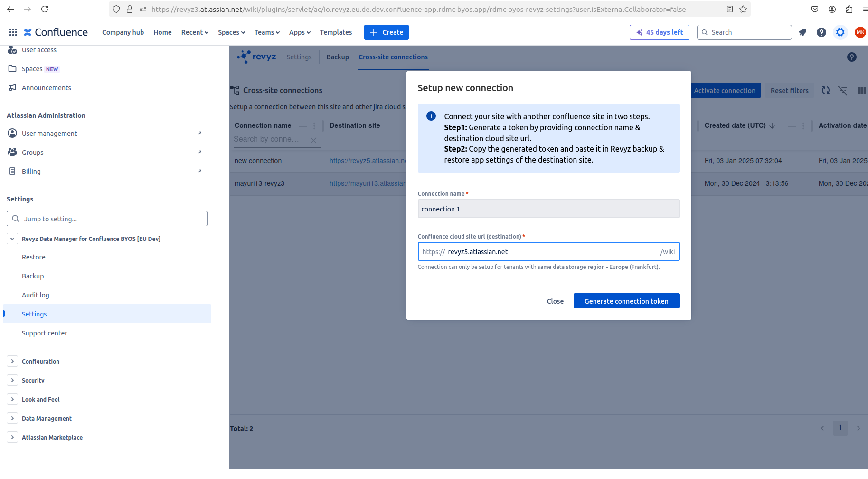The width and height of the screenshot is (868, 479).
Task: Open Audit log in the sidebar
Action: click(x=107, y=295)
